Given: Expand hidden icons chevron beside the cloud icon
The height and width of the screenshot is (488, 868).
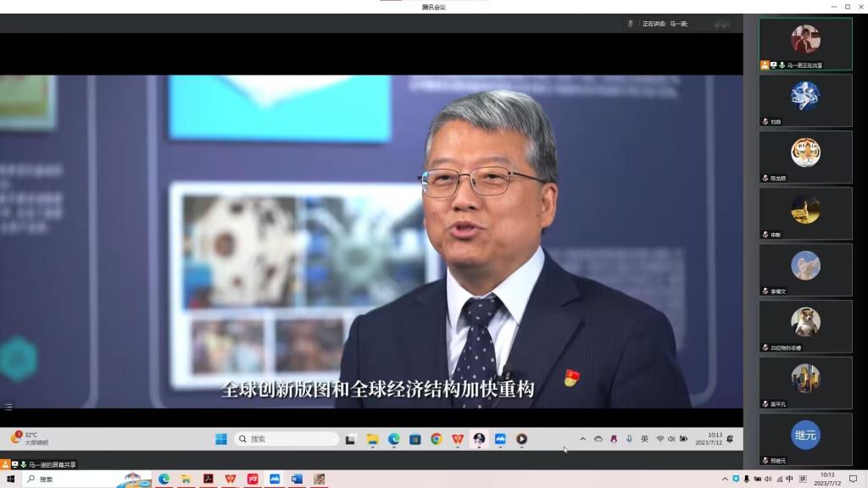Looking at the screenshot, I should coord(582,439).
